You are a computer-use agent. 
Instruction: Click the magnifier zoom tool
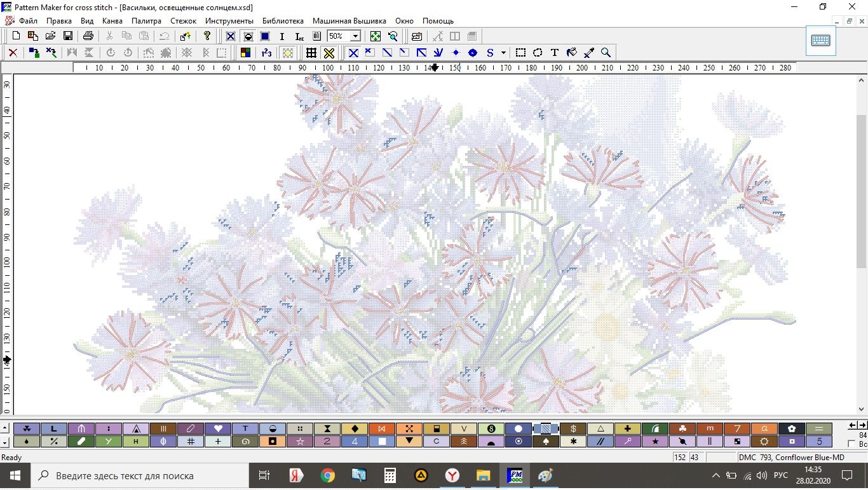pyautogui.click(x=606, y=53)
